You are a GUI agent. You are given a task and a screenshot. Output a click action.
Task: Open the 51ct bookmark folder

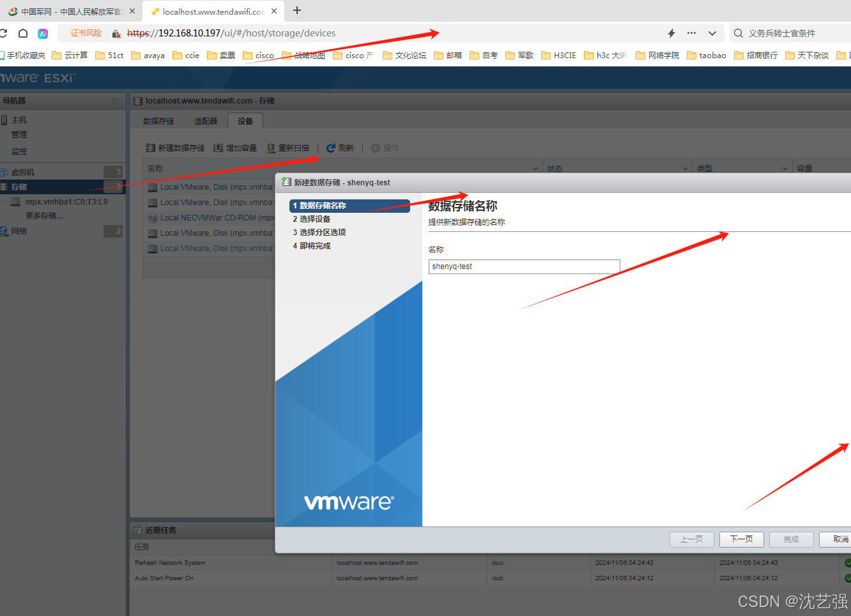click(109, 56)
